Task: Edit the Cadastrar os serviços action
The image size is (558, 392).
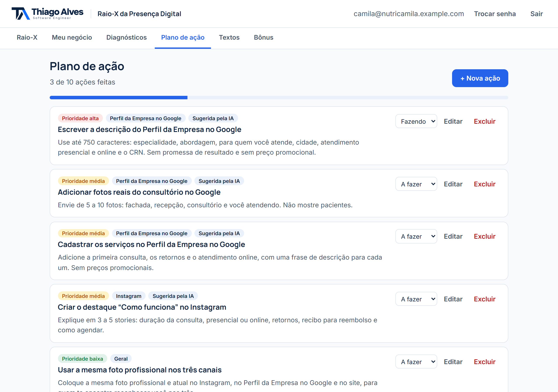Action: pyautogui.click(x=453, y=236)
